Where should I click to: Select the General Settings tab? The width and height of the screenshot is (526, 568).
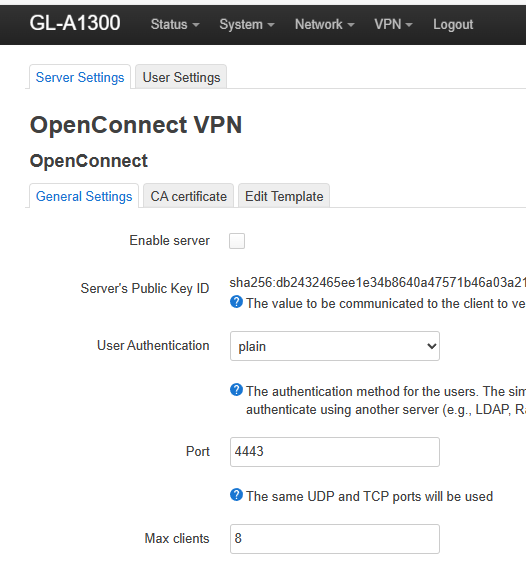[x=84, y=196]
